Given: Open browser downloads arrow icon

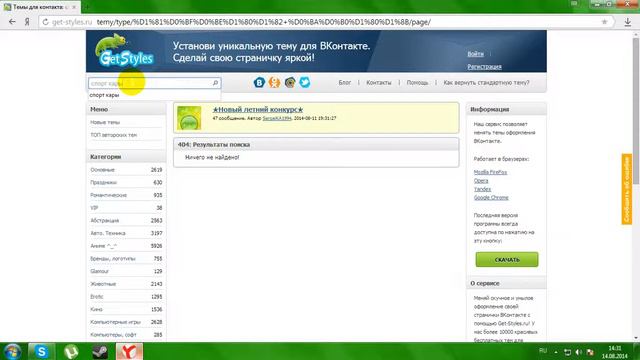Looking at the screenshot, I should tap(628, 22).
